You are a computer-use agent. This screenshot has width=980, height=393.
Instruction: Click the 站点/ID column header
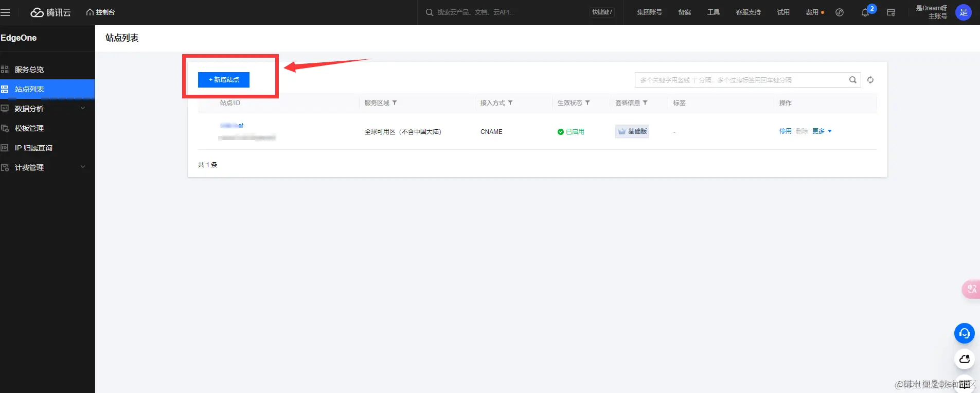pos(230,103)
